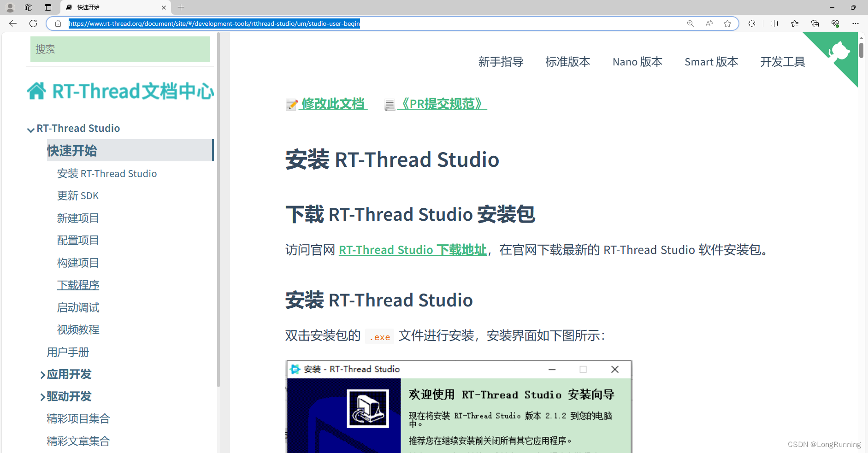Open the RT-Thread Studio 下载地址 link
This screenshot has width=868, height=453.
412,250
